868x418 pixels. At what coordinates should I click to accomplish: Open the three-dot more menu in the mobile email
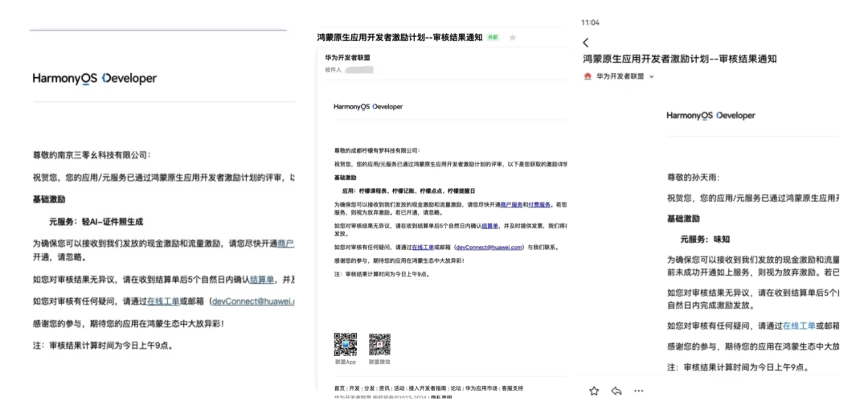click(x=638, y=391)
